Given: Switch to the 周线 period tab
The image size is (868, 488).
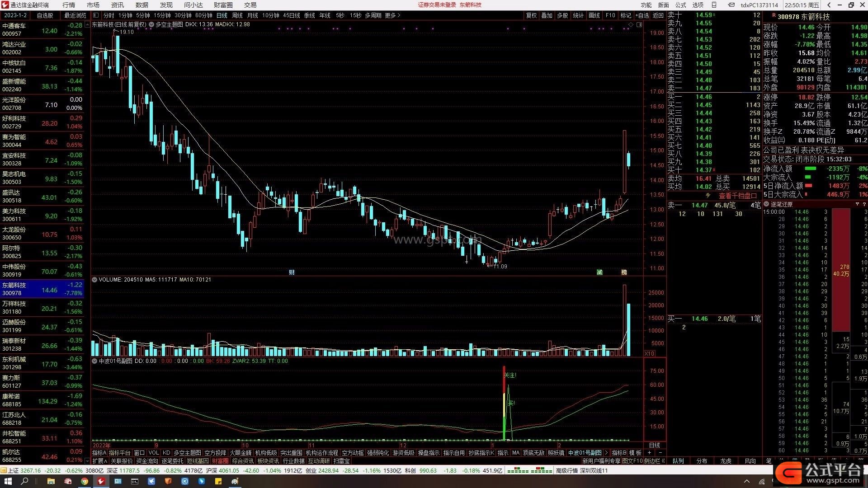Looking at the screenshot, I should pyautogui.click(x=237, y=15).
